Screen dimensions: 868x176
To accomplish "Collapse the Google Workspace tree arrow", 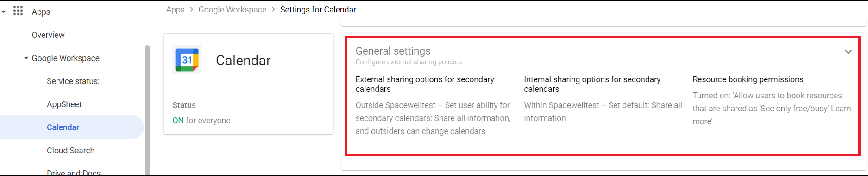I will point(26,58).
